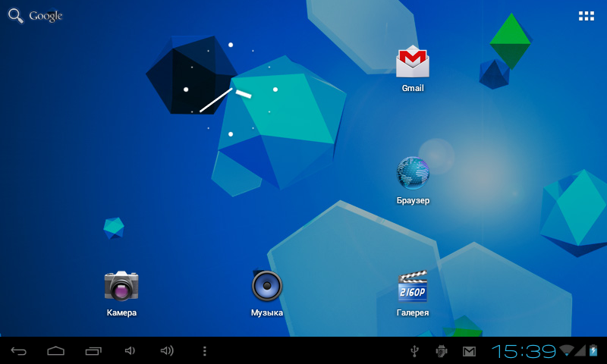This screenshot has width=607, height=364.
Task: Open the Камера app
Action: click(121, 286)
